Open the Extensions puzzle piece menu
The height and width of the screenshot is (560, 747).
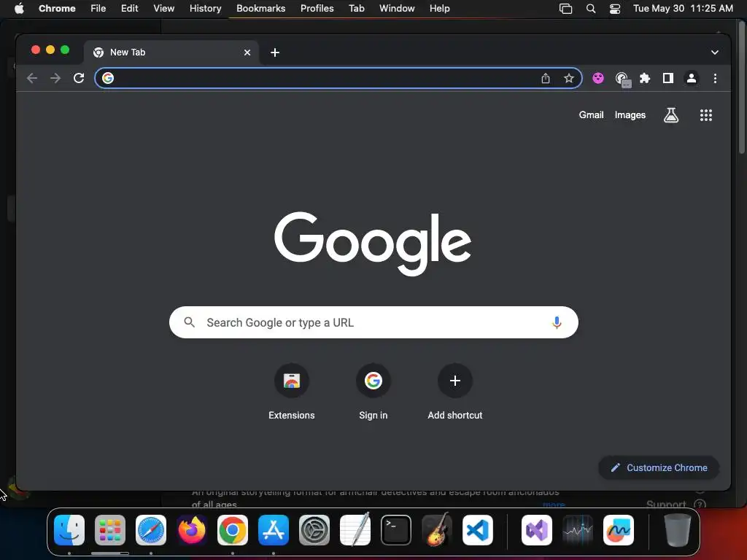(x=645, y=78)
